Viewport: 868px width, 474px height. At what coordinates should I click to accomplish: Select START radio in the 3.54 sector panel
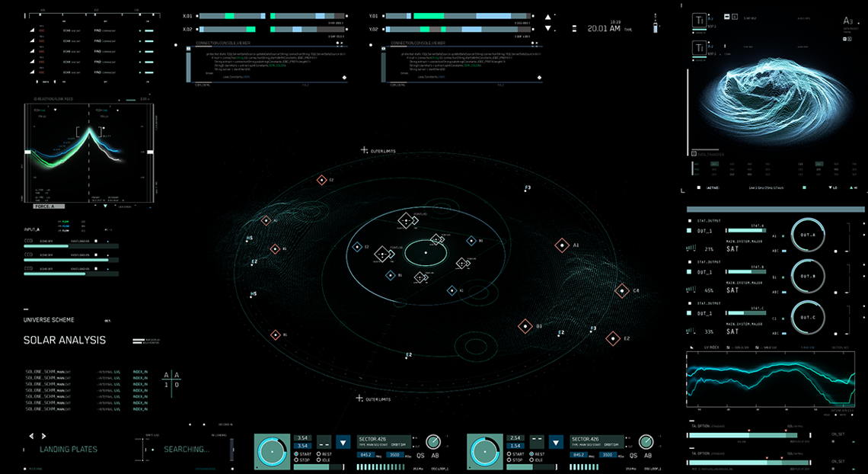tap(297, 454)
